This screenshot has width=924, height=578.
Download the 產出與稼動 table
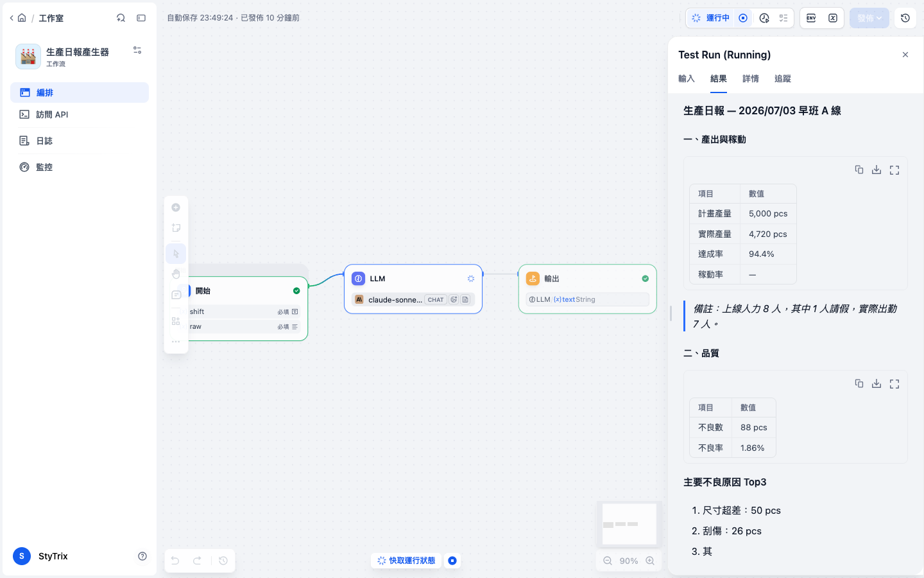coord(877,170)
